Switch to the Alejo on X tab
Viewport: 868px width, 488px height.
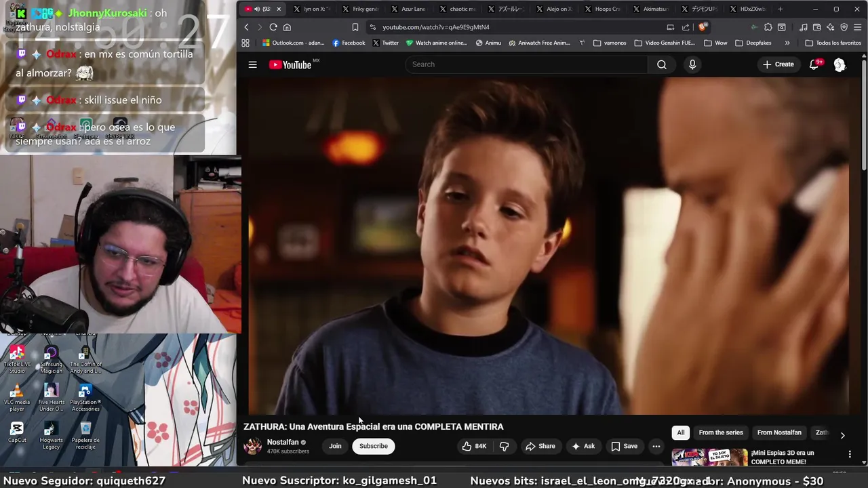pos(553,9)
